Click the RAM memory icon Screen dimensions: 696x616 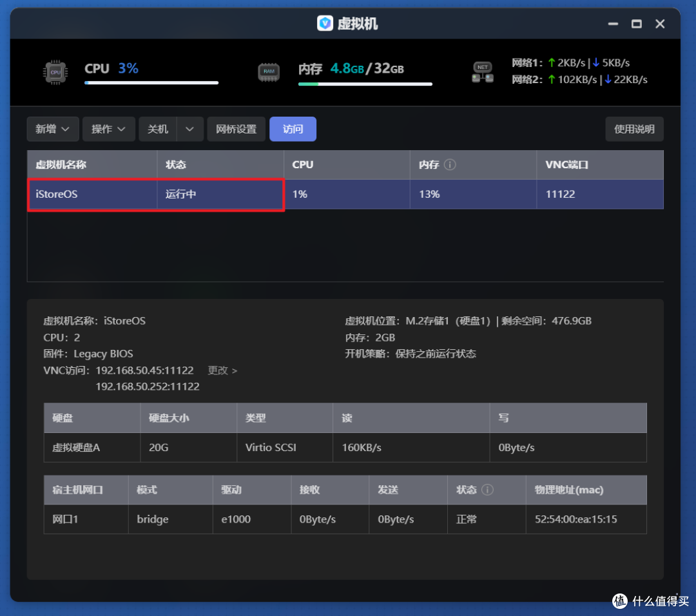coord(269,72)
